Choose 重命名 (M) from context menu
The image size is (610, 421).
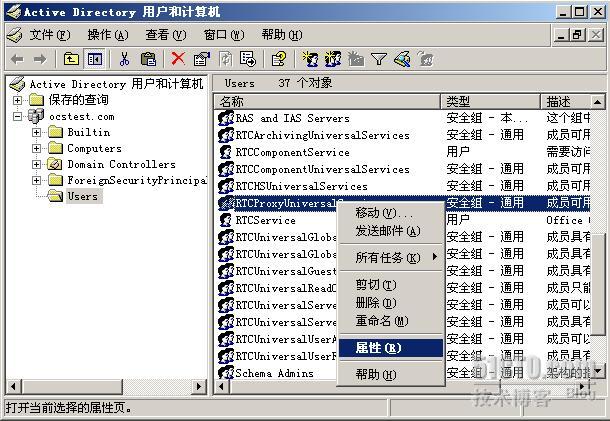pos(391,321)
